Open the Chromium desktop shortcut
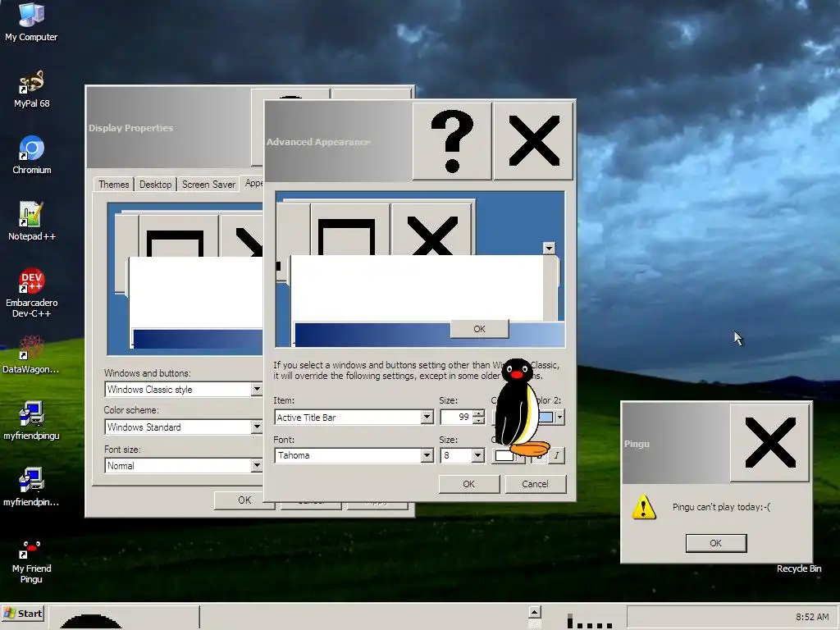Screen dimensions: 840x630 click(31, 155)
